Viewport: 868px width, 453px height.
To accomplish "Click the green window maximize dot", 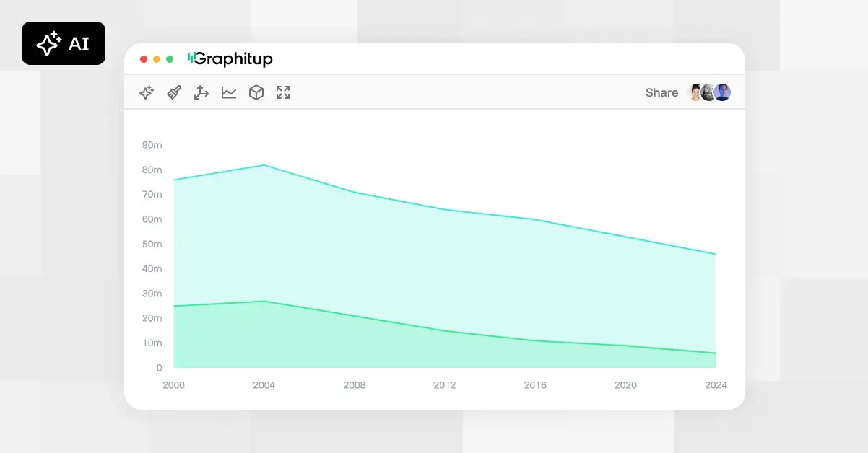I will 170,59.
